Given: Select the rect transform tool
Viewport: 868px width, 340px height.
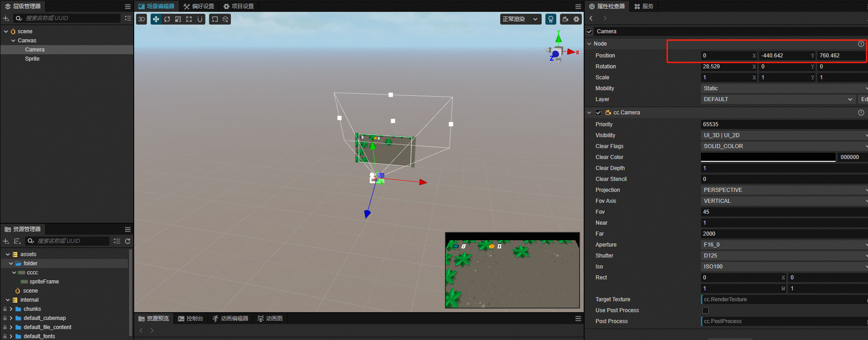Looking at the screenshot, I should coord(189,19).
